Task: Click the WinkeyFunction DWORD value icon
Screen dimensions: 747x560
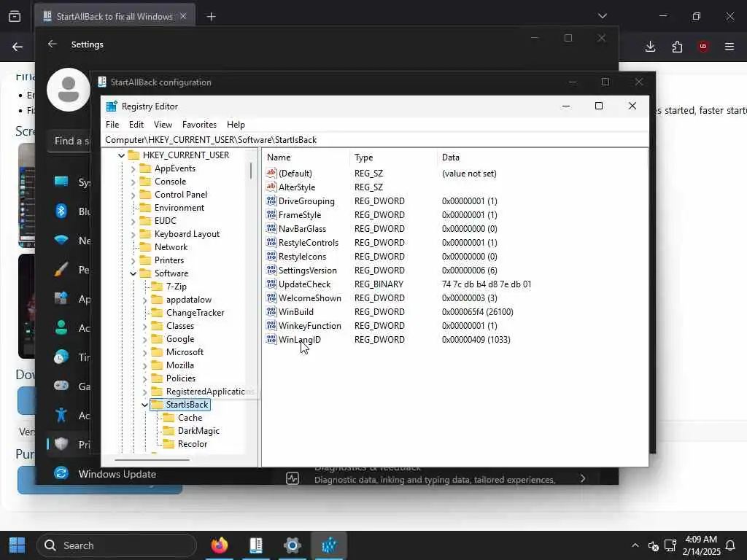Action: click(271, 325)
